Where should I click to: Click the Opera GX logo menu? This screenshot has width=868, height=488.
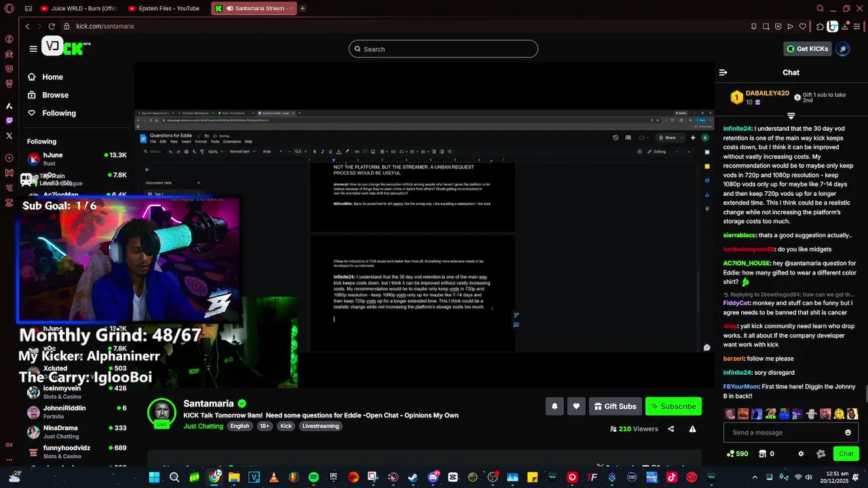coord(9,9)
